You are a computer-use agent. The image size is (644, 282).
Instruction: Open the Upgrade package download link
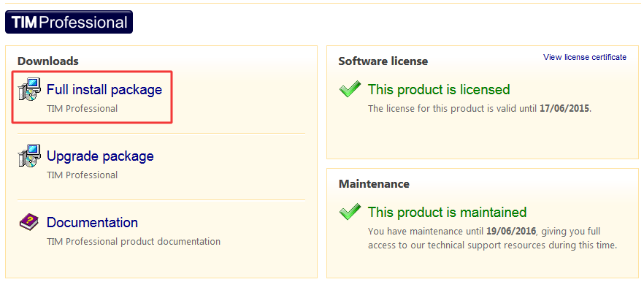(100, 156)
